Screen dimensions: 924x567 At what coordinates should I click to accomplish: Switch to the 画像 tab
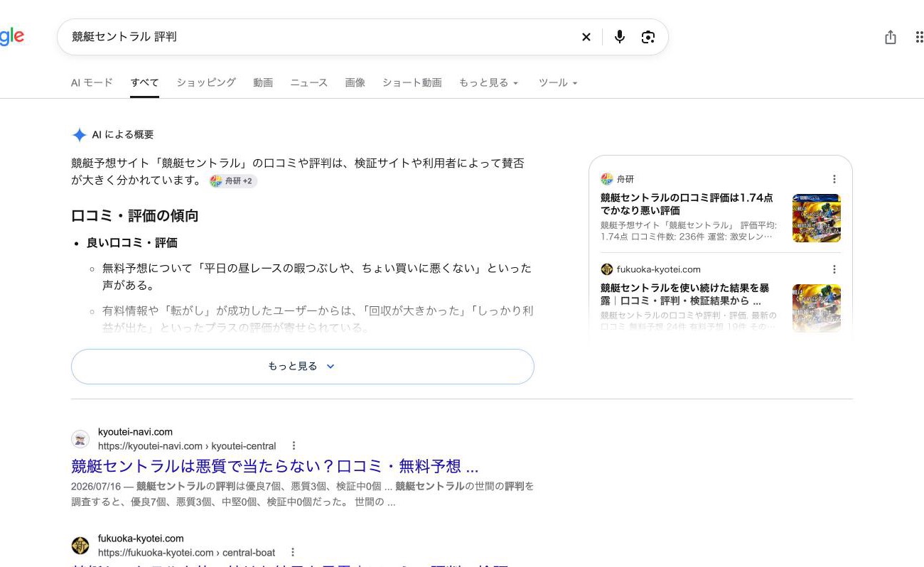point(355,82)
